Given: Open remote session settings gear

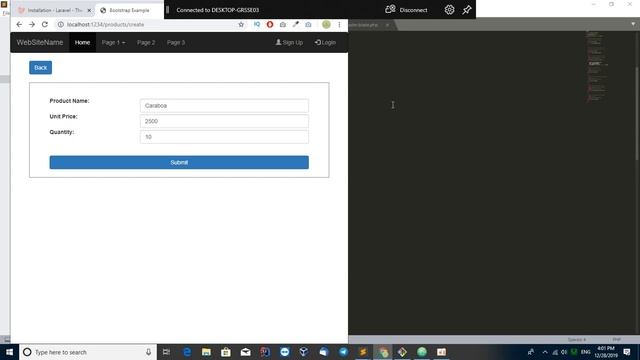Looking at the screenshot, I should (449, 10).
